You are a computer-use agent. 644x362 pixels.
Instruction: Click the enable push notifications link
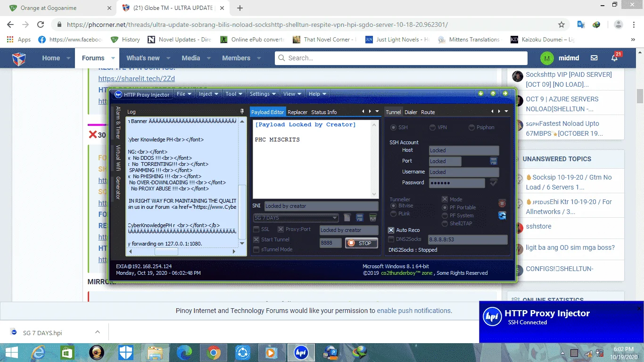click(413, 311)
